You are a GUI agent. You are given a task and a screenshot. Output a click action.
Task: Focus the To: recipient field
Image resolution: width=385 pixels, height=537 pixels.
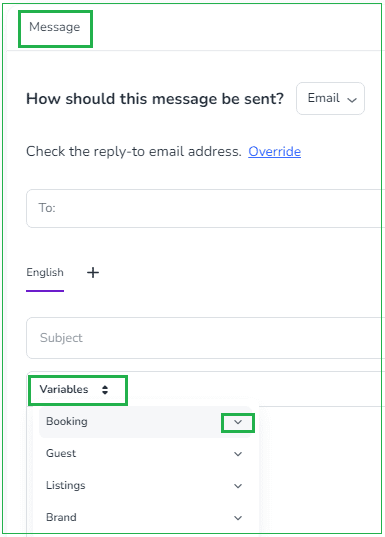tap(205, 208)
